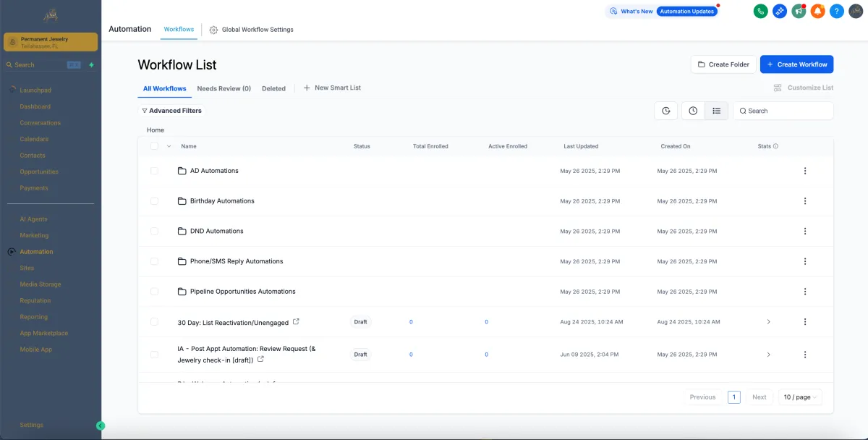Open the Deleted tab

[x=273, y=88]
